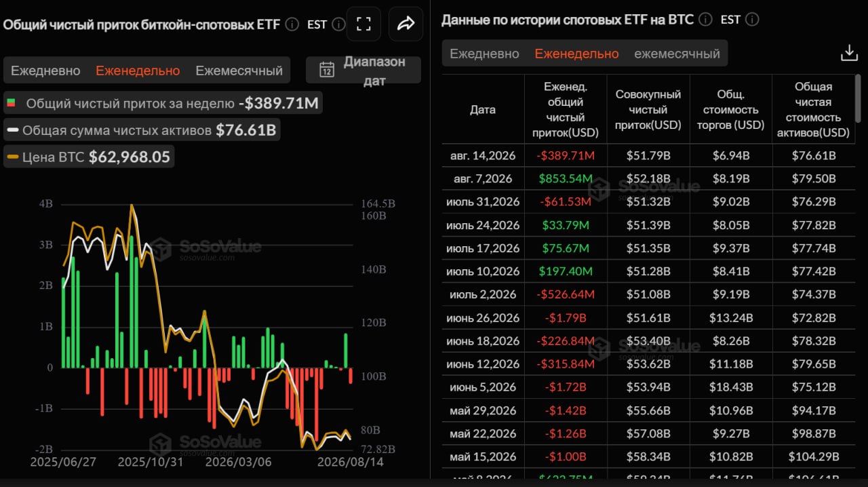Click the $18.43B trading value cell
The image size is (868, 487).
coord(731,387)
